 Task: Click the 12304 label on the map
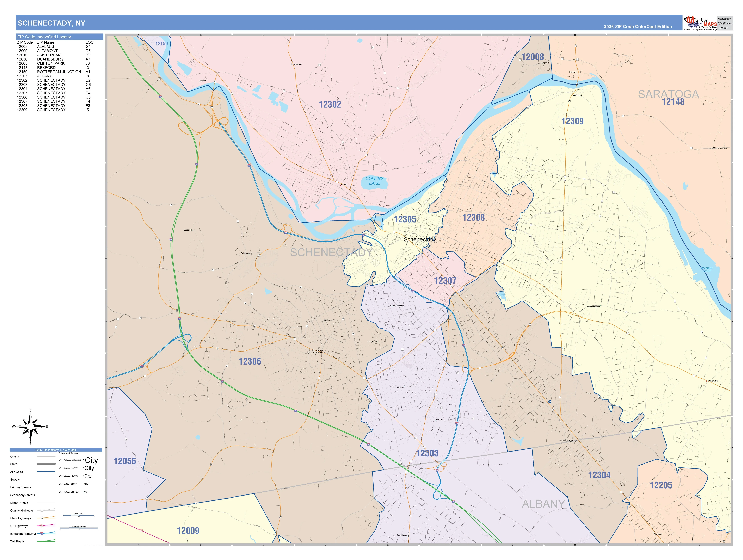click(x=599, y=475)
